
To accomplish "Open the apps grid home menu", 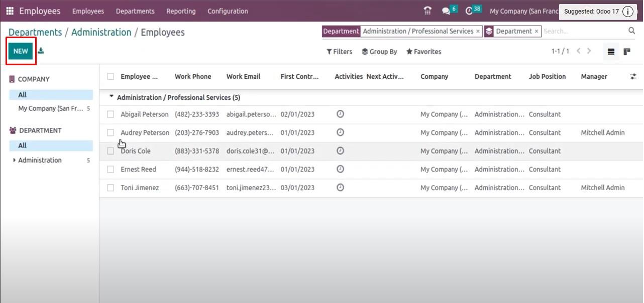I will [10, 11].
